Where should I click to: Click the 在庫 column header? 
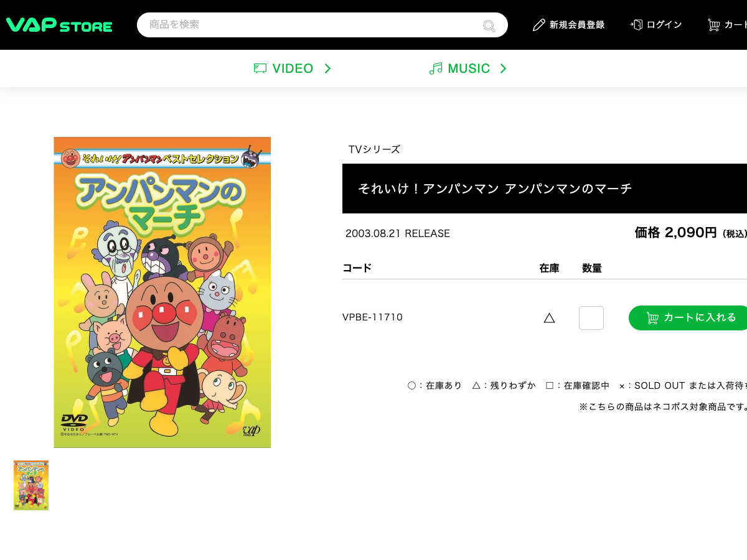549,268
